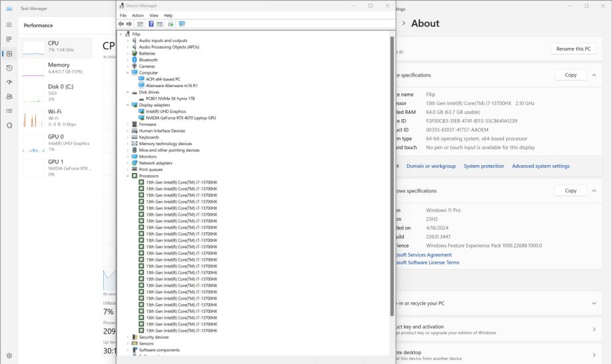The width and height of the screenshot is (612, 364).
Task: Copy the device specifications
Action: [571, 75]
